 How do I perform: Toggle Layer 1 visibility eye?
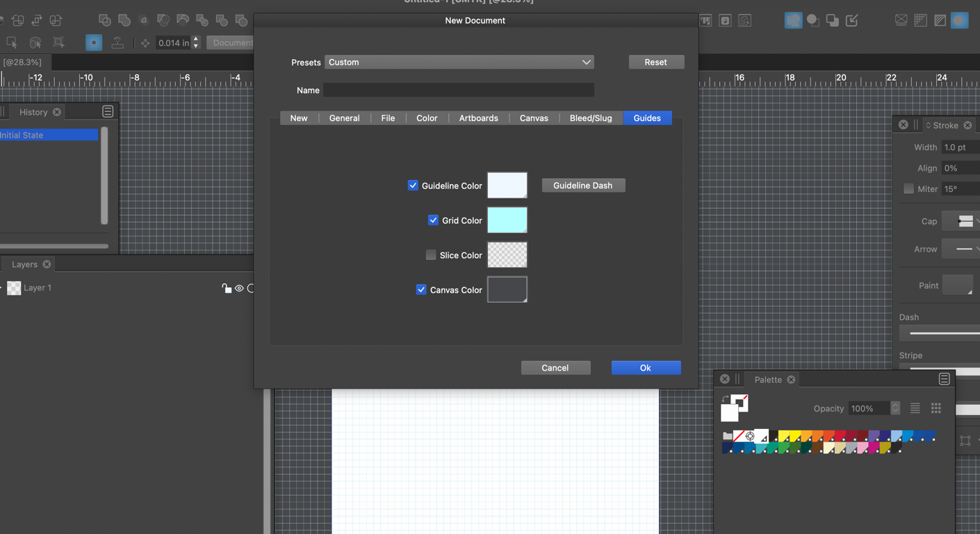click(x=239, y=288)
